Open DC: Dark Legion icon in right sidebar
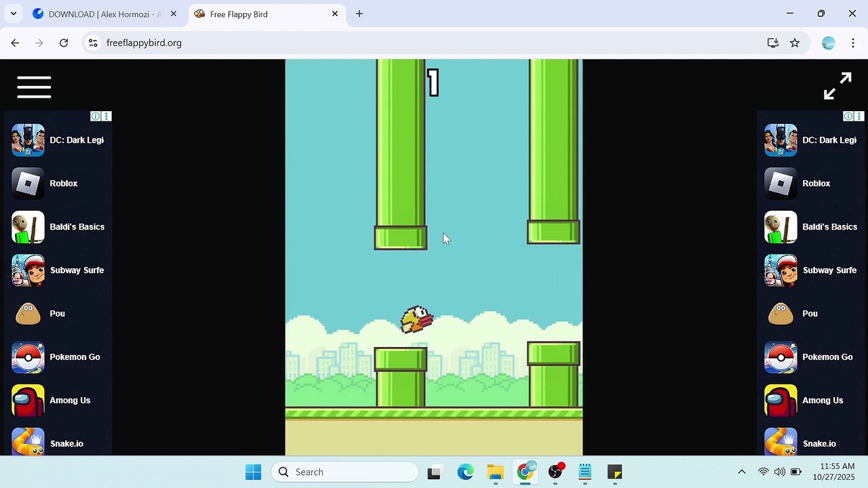Viewport: 868px width, 488px height. [781, 140]
